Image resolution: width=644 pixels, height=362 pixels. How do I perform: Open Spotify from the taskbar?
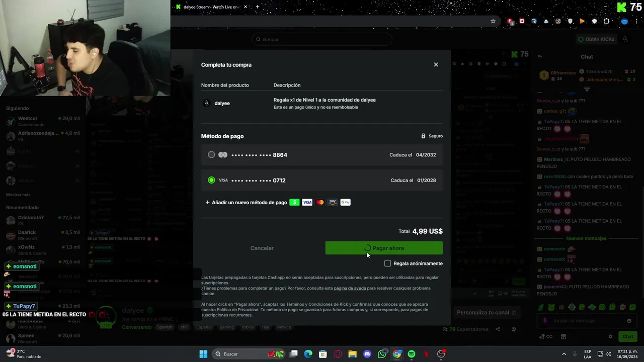click(x=412, y=354)
